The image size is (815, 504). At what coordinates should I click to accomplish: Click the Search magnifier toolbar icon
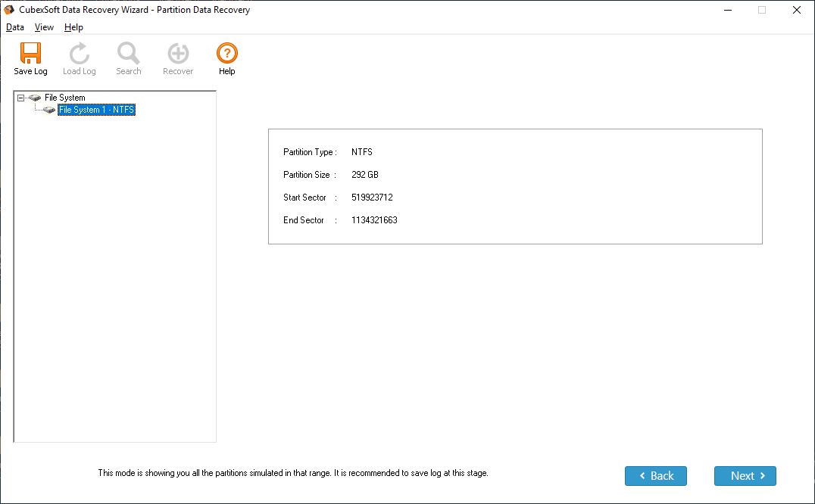[x=128, y=54]
